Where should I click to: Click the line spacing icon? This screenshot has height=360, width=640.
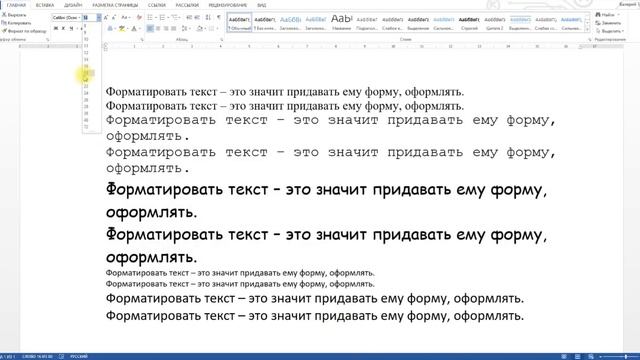pos(184,29)
